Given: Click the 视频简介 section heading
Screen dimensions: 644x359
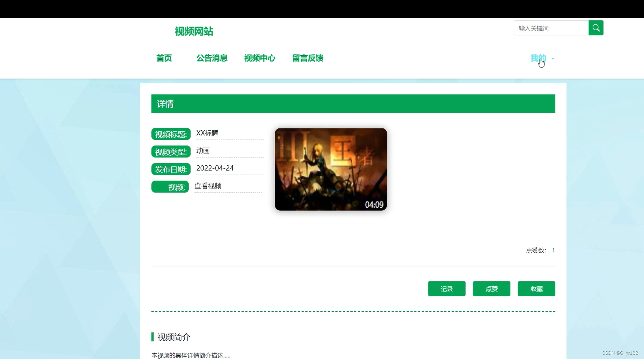Looking at the screenshot, I should [x=174, y=337].
